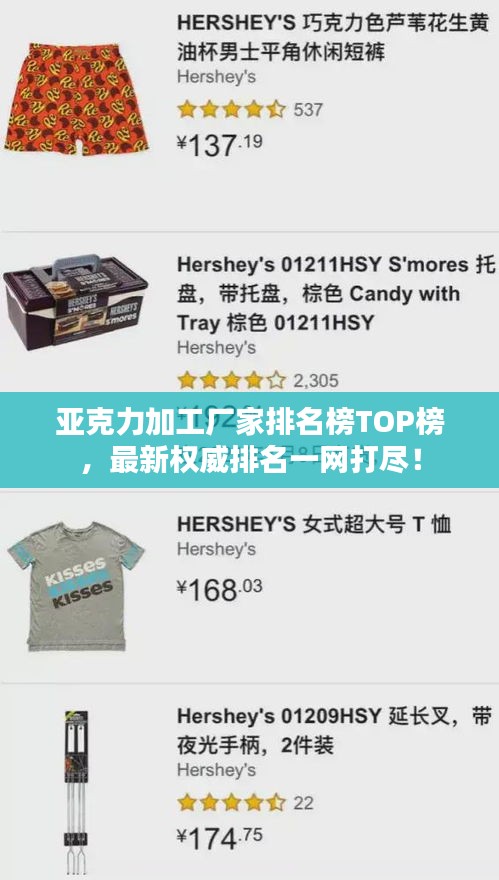Viewport: 499px width, 880px height.
Task: Open the HERSHEY'S 巧克力色 boxer shorts title
Action: [x=332, y=38]
